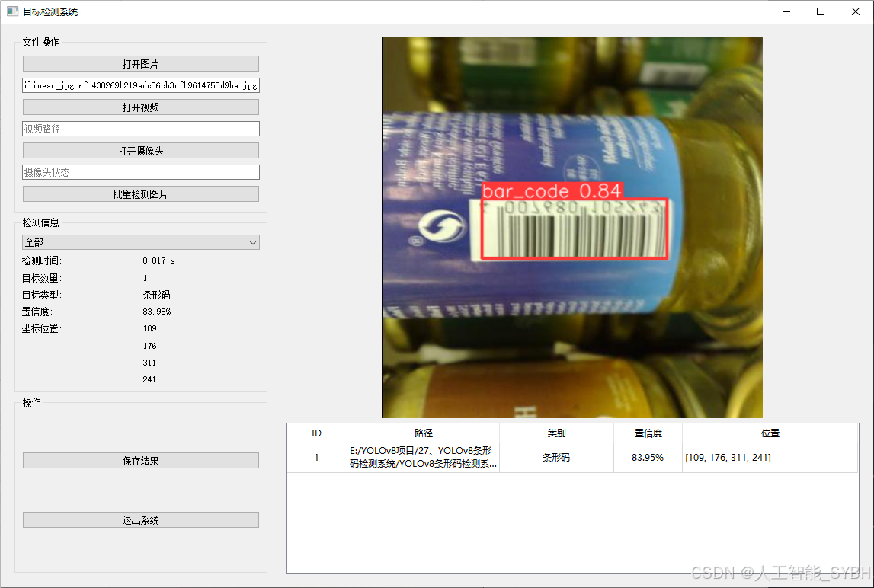Minimize the 目标检测系统 window
Viewport: 874px width, 588px height.
786,11
